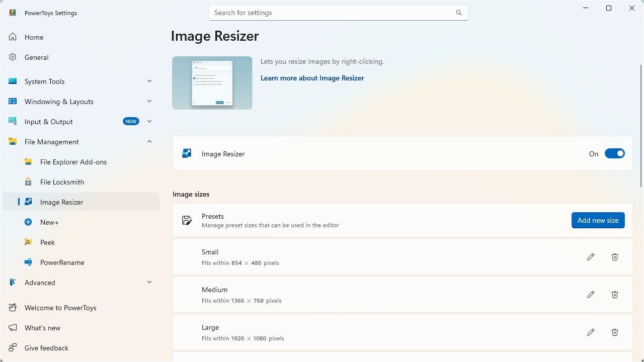Select PowerRename label in sidebar
The height and width of the screenshot is (362, 644).
click(x=62, y=262)
